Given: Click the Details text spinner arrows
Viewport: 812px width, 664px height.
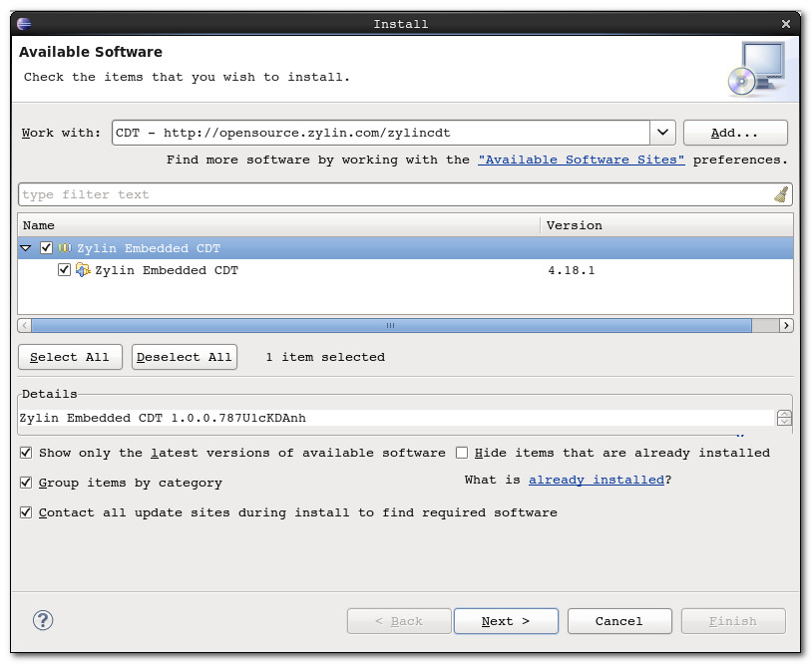Looking at the screenshot, I should click(784, 419).
